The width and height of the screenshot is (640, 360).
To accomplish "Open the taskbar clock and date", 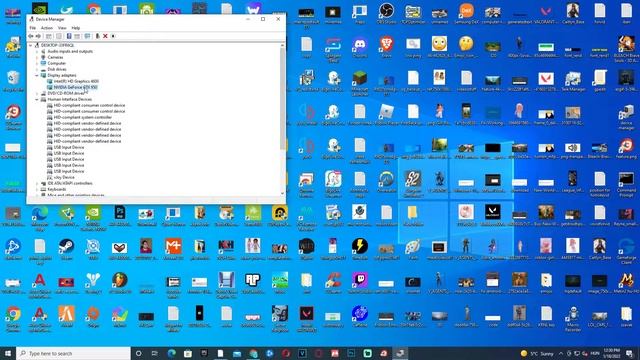I will click(611, 353).
